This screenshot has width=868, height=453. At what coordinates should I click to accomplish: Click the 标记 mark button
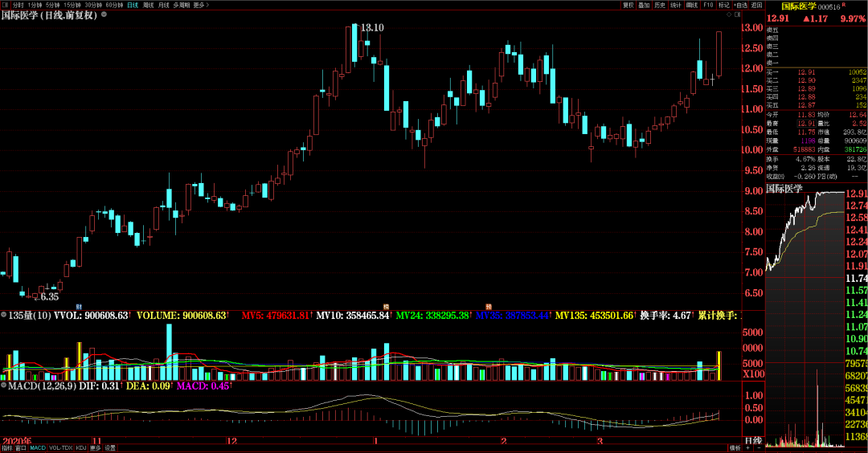pyautogui.click(x=724, y=5)
